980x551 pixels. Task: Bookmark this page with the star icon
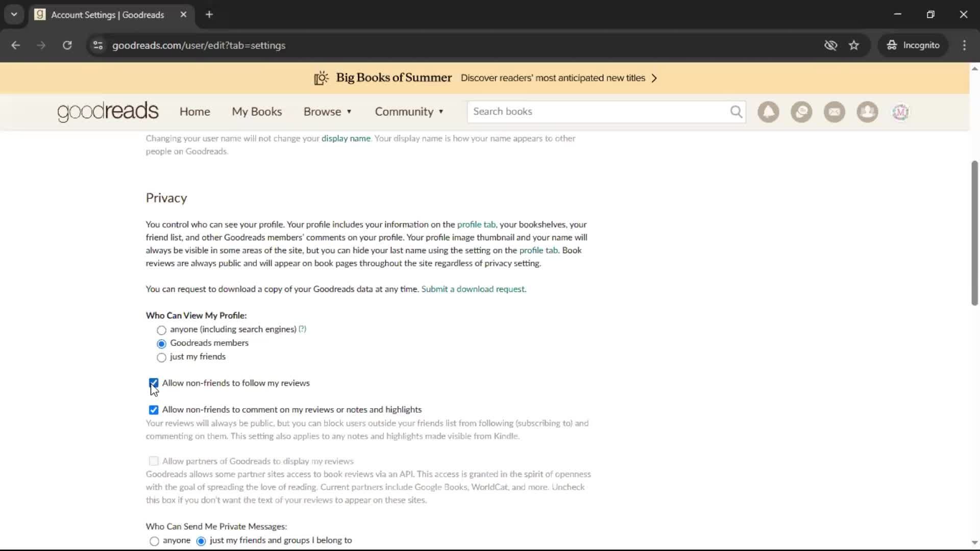click(854, 45)
